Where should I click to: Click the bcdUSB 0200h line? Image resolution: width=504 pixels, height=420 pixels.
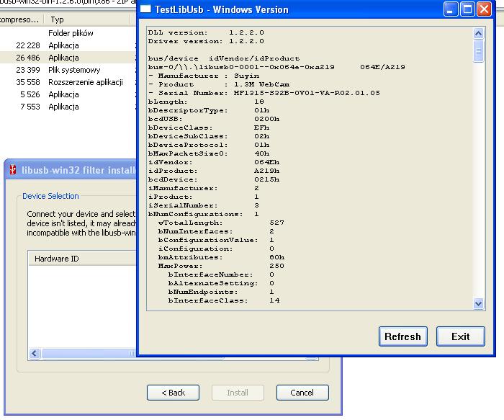click(x=214, y=119)
